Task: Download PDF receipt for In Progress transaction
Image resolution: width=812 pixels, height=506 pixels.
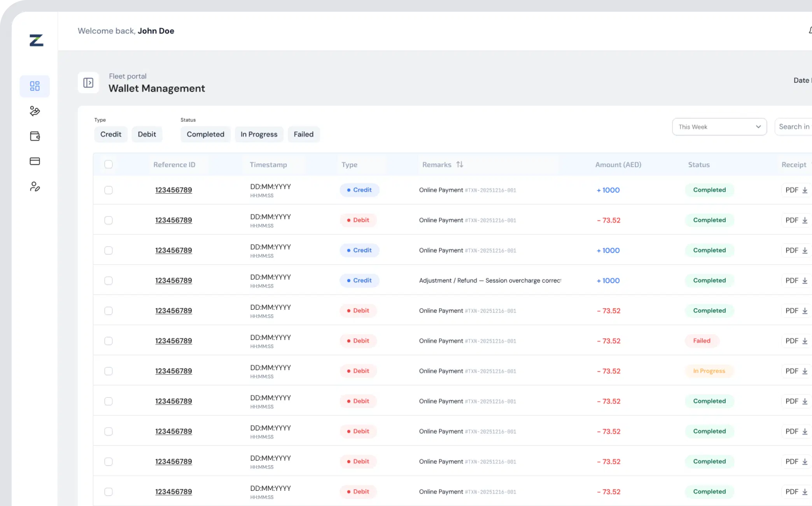Action: coord(796,371)
